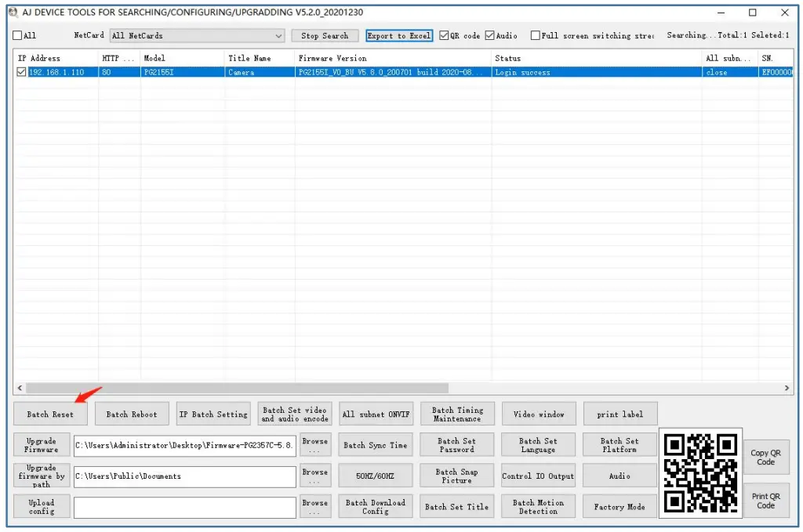
Task: Click the Title Name column header
Action: (260, 58)
